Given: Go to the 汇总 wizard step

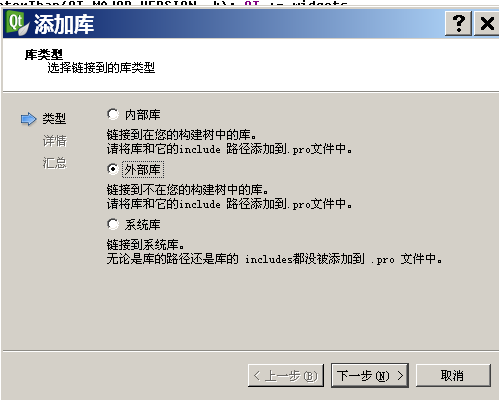Looking at the screenshot, I should click(x=55, y=163).
